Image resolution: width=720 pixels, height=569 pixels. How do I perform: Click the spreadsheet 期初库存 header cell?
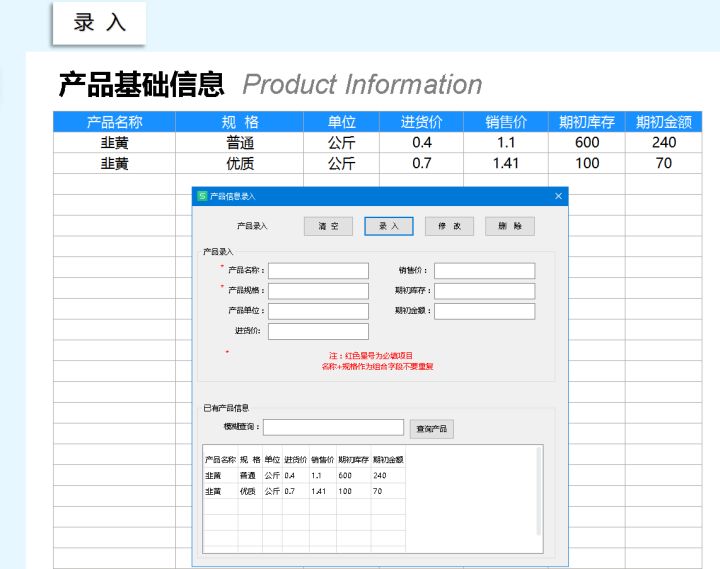tap(586, 122)
